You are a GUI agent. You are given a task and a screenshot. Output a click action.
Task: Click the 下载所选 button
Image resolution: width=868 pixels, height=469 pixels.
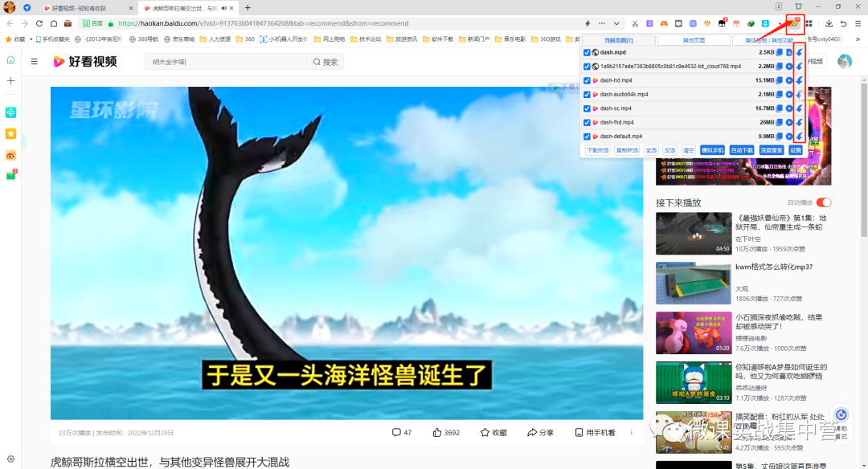click(x=598, y=150)
